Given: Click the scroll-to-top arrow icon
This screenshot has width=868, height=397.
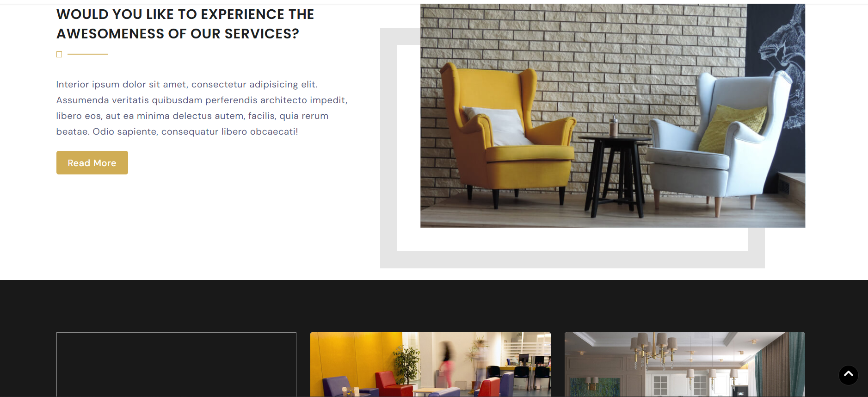Looking at the screenshot, I should 848,375.
